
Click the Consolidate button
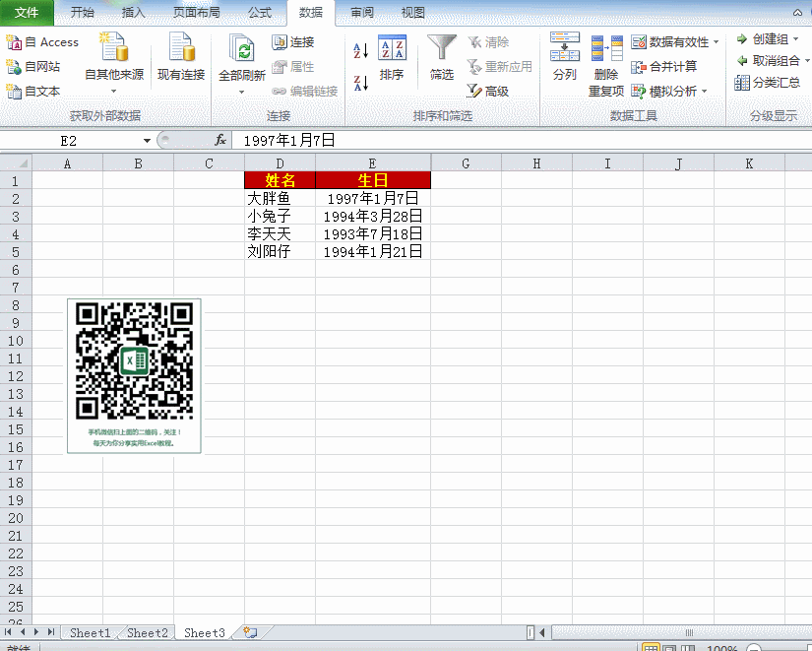tap(665, 67)
